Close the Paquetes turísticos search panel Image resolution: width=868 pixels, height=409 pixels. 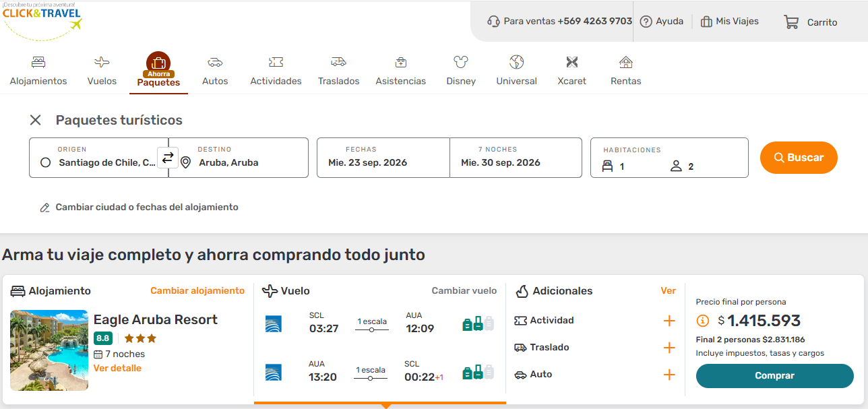36,120
